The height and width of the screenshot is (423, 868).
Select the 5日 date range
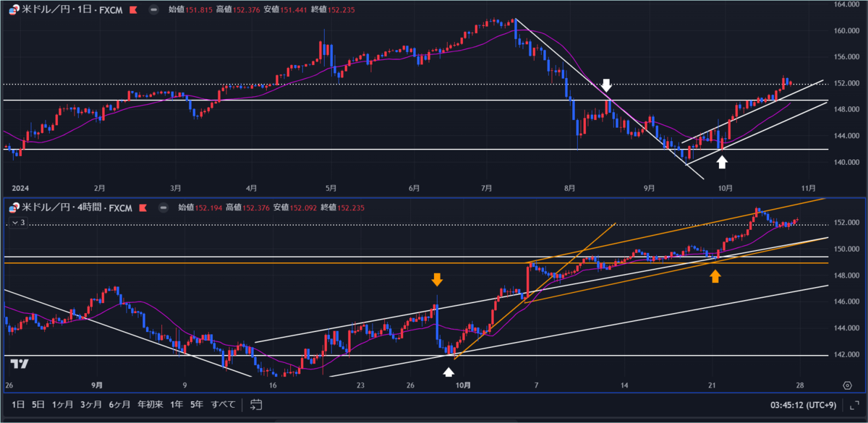[38, 406]
